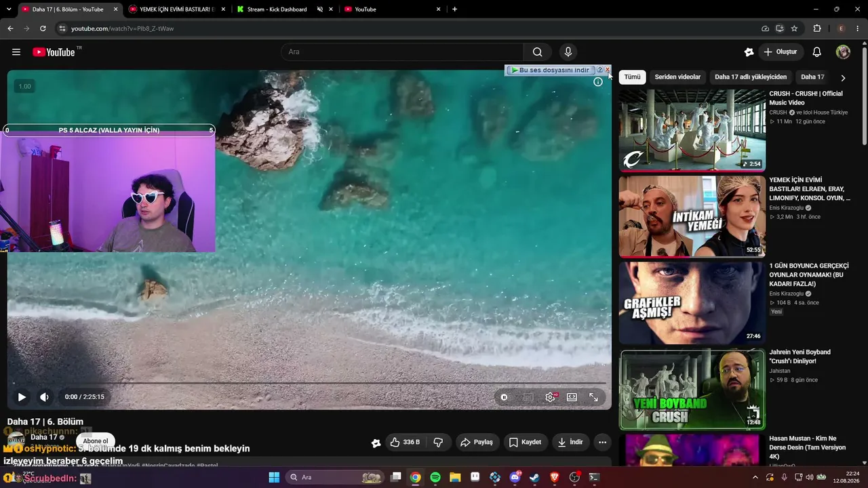The width and height of the screenshot is (868, 488).
Task: Click in the YouTube Ara search field
Action: pyautogui.click(x=402, y=52)
